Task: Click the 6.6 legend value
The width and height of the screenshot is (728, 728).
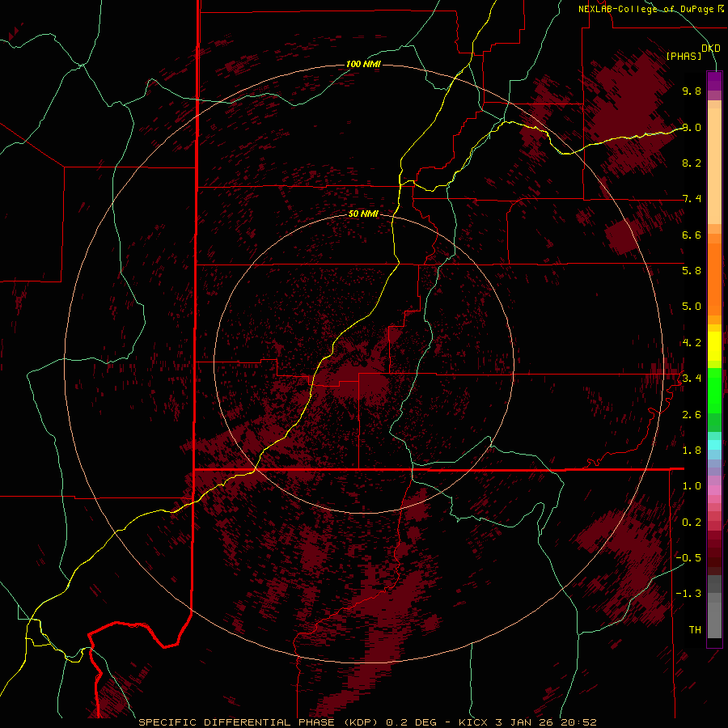Action: point(692,235)
